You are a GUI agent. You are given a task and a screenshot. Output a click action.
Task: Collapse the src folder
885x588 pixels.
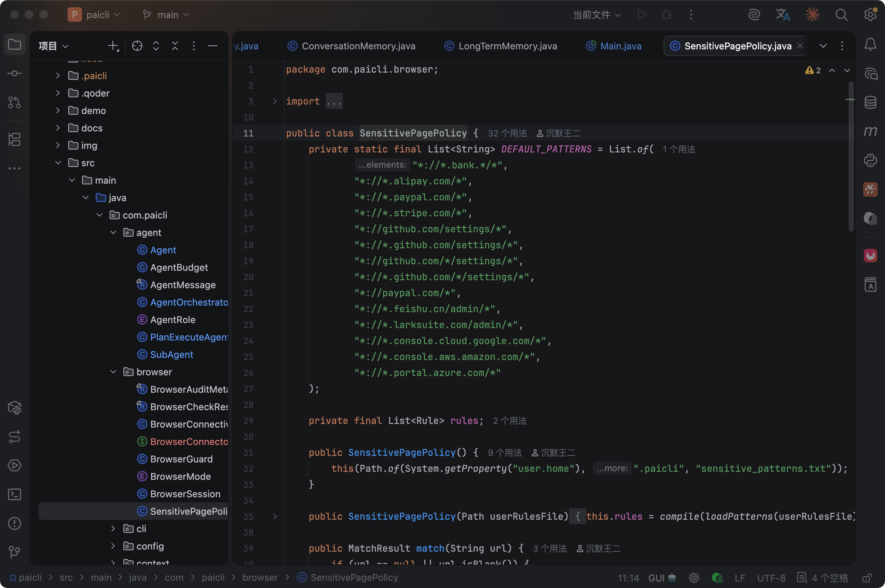(x=58, y=163)
